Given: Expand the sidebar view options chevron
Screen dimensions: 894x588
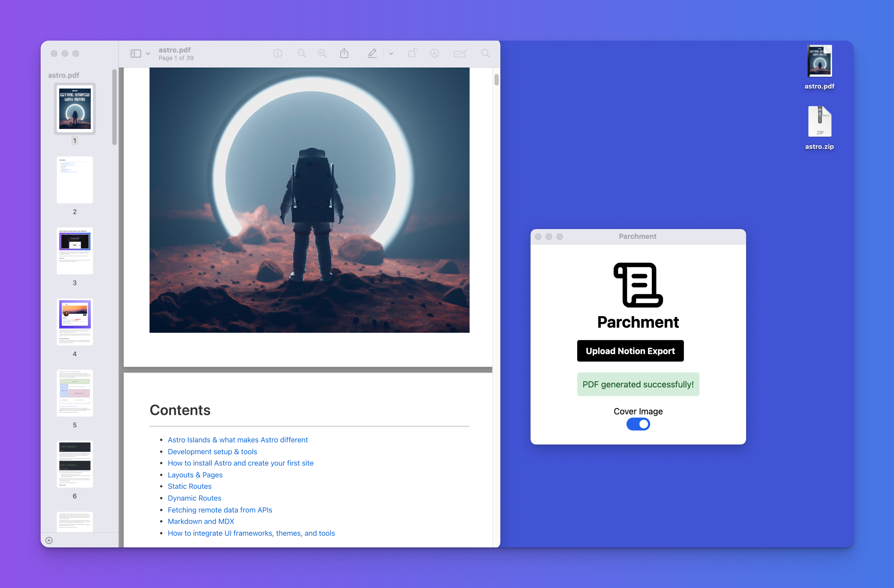Looking at the screenshot, I should (148, 54).
